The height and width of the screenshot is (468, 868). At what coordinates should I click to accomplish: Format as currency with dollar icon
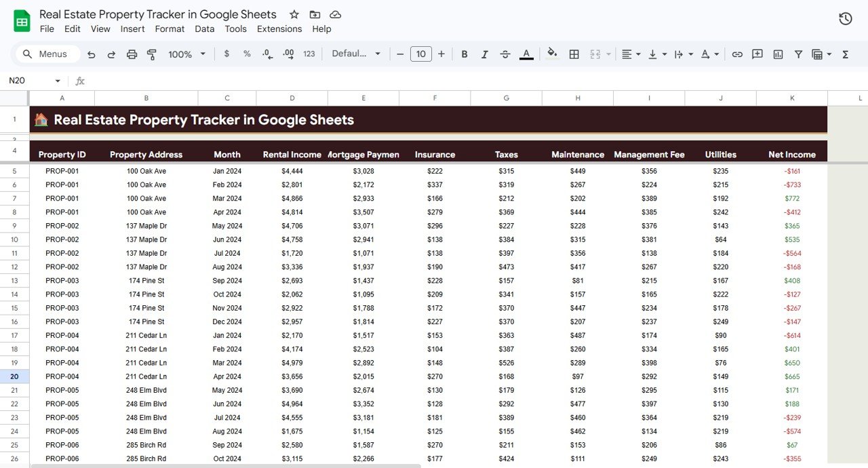pos(226,54)
